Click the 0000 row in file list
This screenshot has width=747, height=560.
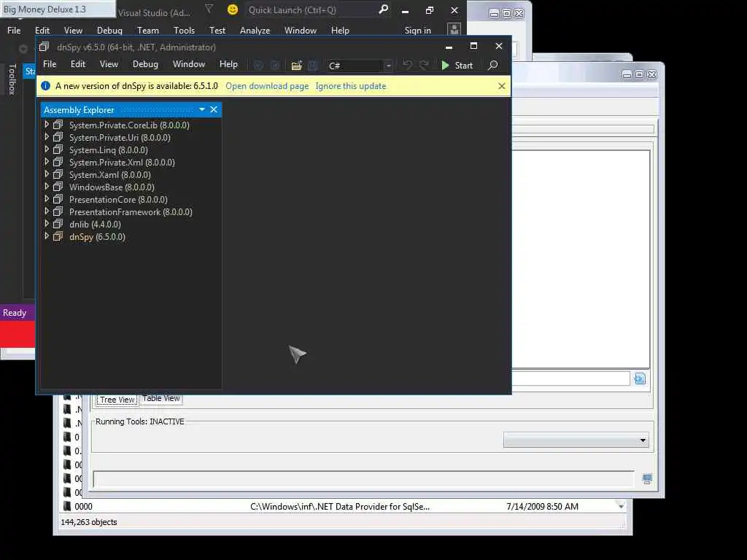tap(341, 506)
